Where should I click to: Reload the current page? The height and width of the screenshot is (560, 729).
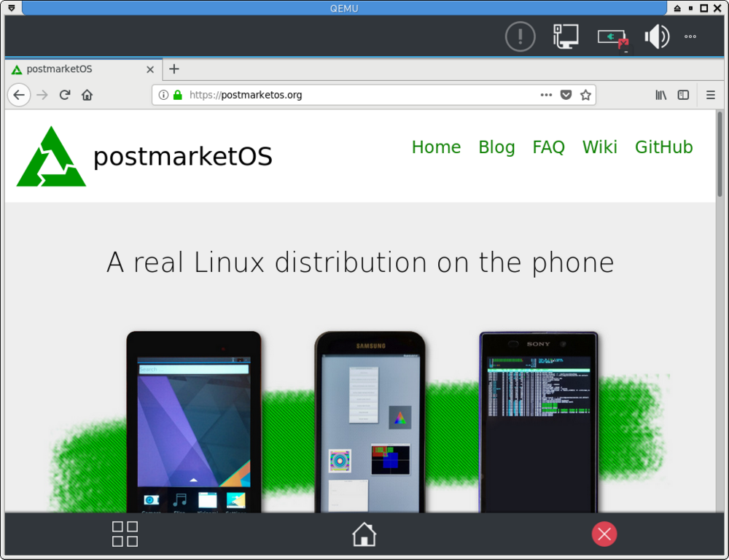pos(65,95)
